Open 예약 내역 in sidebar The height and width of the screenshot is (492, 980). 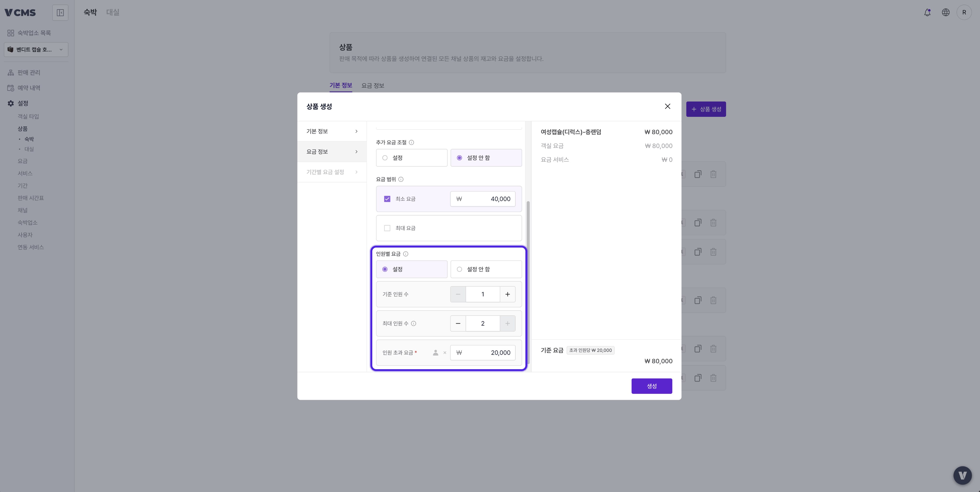[29, 88]
